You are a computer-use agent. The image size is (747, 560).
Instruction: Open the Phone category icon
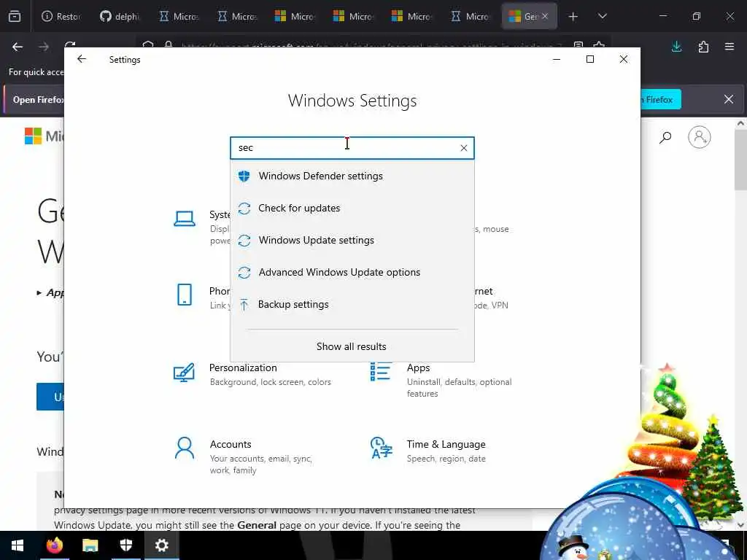tap(185, 295)
